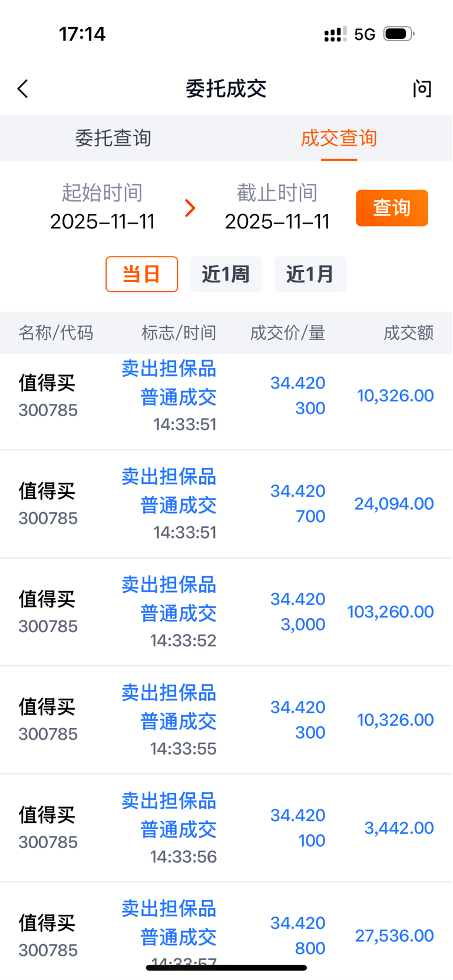This screenshot has width=453, height=980.
Task: Select the 成交查询 tab
Action: coord(339,138)
